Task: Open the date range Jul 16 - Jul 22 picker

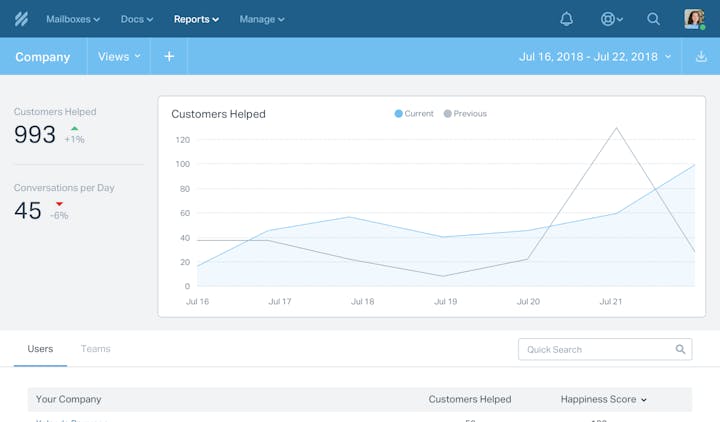Action: (595, 57)
